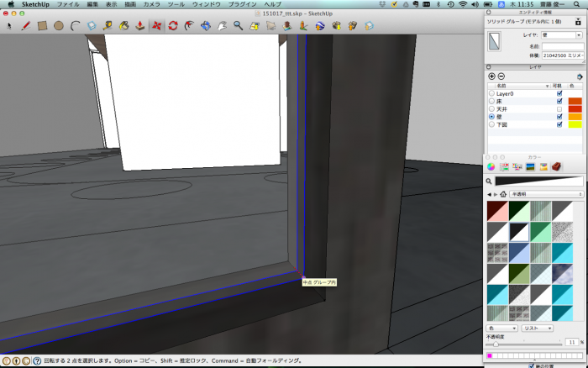The image size is (588, 368).
Task: Open the プラグイン menu
Action: point(243,4)
